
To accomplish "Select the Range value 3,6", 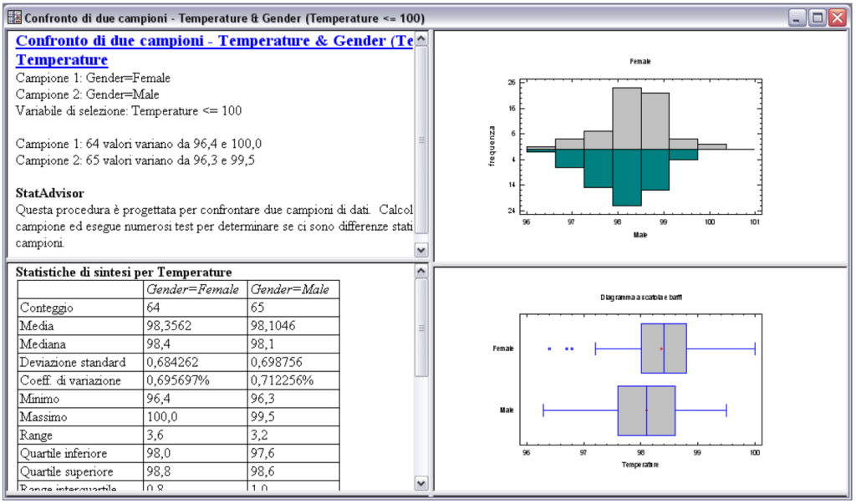I will pyautogui.click(x=155, y=435).
